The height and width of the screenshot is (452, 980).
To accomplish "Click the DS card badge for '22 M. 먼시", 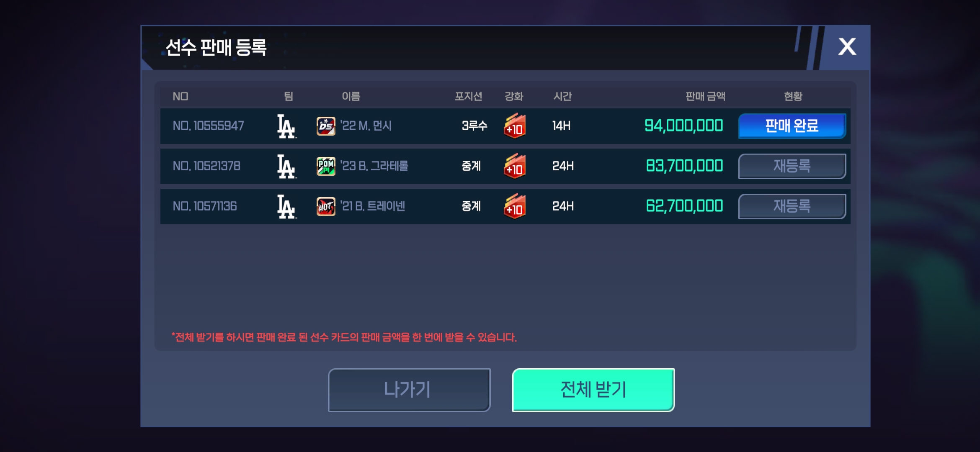I will (326, 126).
